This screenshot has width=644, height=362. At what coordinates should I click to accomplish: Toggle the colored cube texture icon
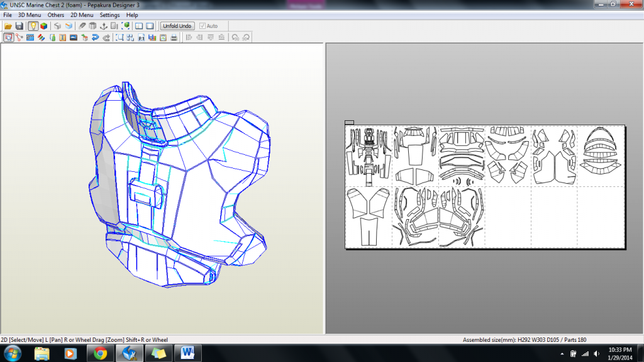(43, 26)
